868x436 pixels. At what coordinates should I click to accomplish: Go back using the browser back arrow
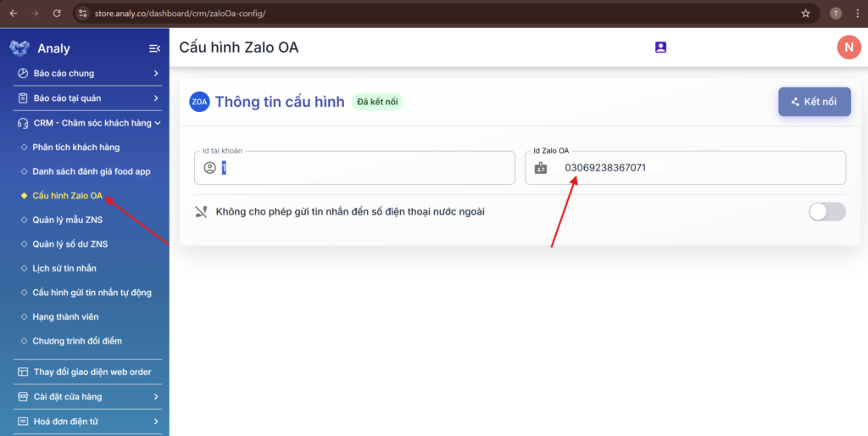(x=14, y=14)
